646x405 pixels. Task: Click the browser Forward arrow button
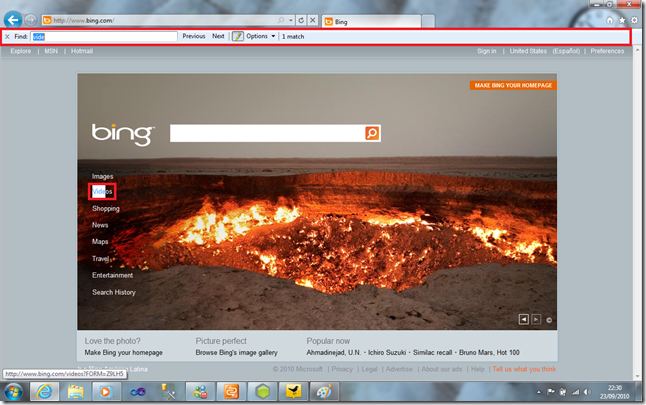click(x=30, y=20)
